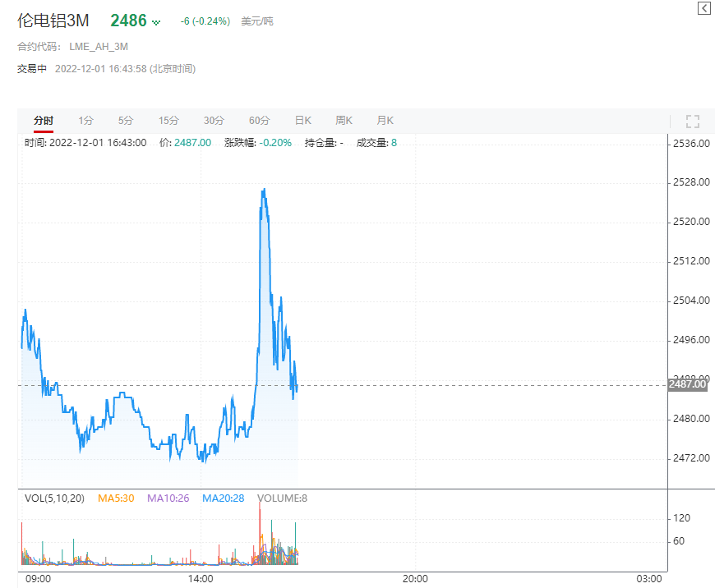Viewport: 715px width, 588px height.
Task: Switch to the 5分 chart view
Action: (126, 120)
